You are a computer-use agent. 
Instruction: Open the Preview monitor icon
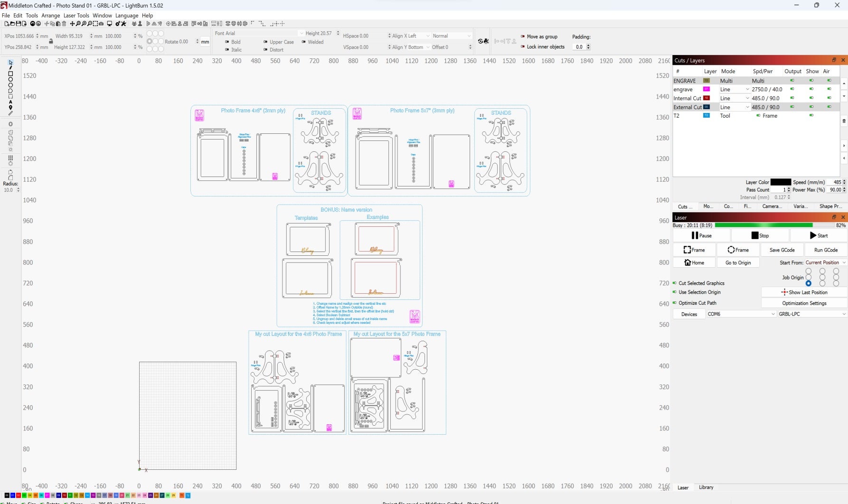click(110, 23)
